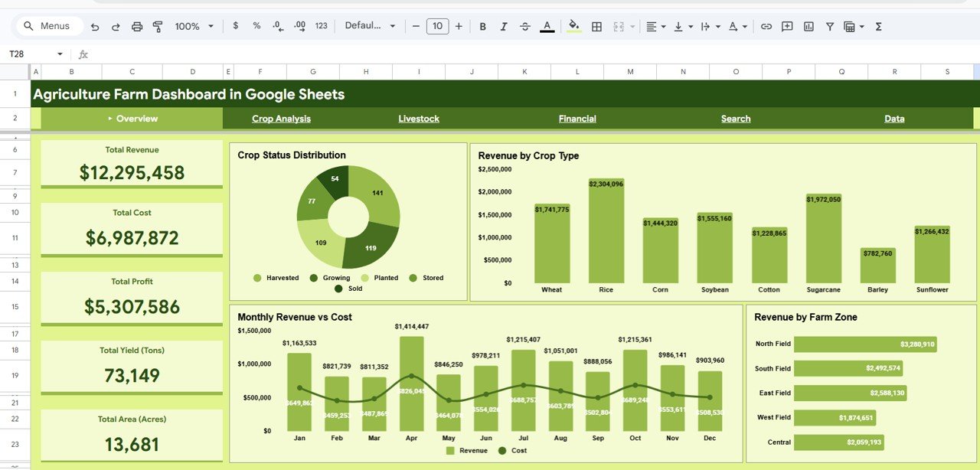Viewport: 980px width, 470px height.
Task: Open the insert link tool
Action: pyautogui.click(x=766, y=25)
